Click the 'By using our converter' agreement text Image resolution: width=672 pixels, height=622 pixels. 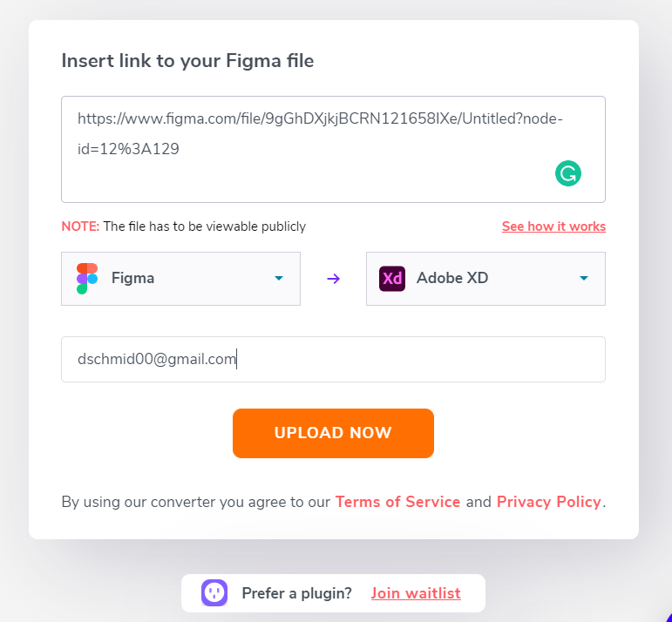coord(195,502)
